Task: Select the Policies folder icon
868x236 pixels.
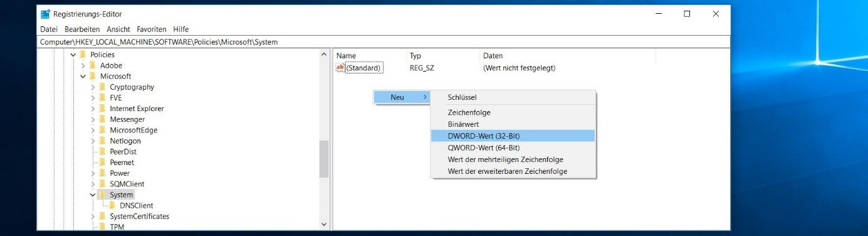Action: click(x=83, y=55)
